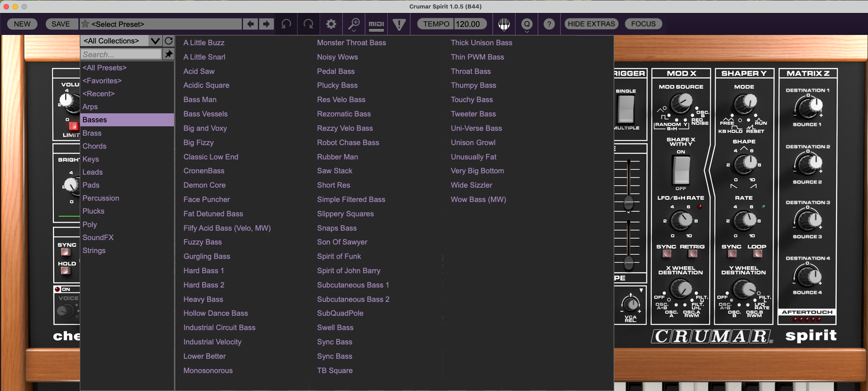Click the VCA REL knob

[x=631, y=305]
